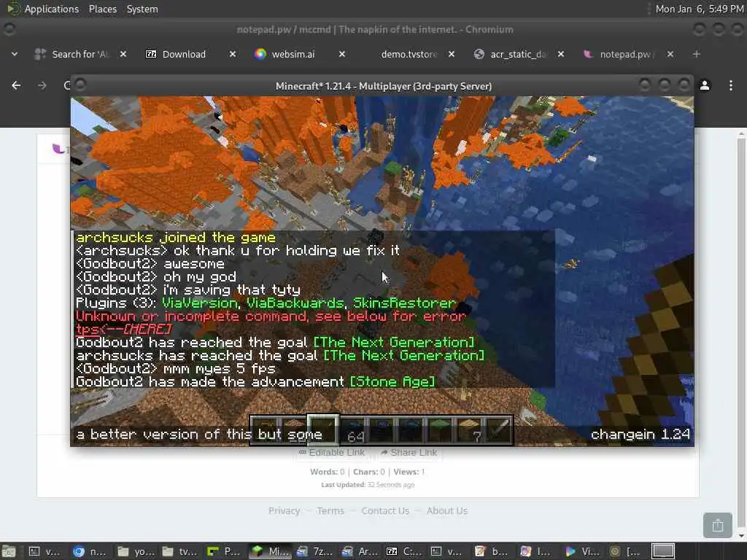Image resolution: width=747 pixels, height=560 pixels.
Task: Close the websim.ai tab
Action: pos(342,54)
